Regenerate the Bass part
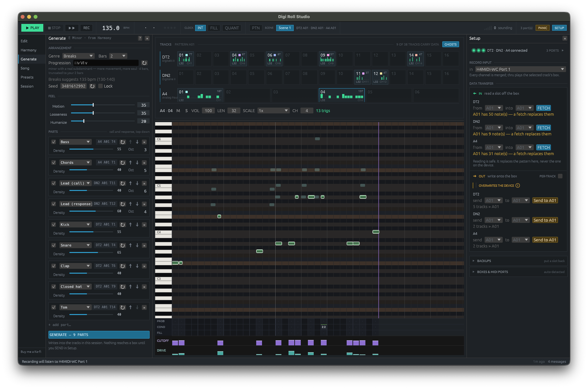This screenshot has width=588, height=389. coord(123,142)
